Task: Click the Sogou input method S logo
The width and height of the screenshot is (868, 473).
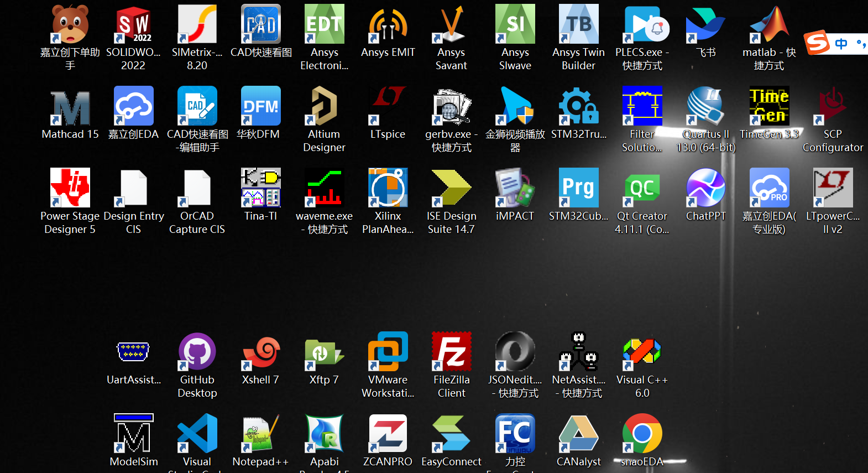Action: [817, 42]
